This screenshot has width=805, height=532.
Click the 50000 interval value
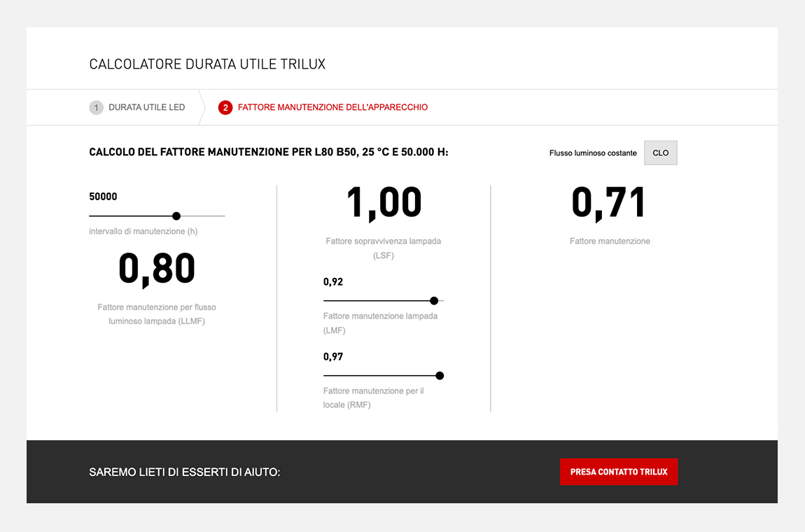[x=103, y=197]
